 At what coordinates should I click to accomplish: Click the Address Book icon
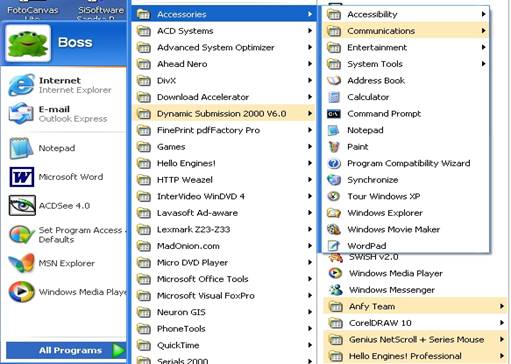click(x=334, y=80)
